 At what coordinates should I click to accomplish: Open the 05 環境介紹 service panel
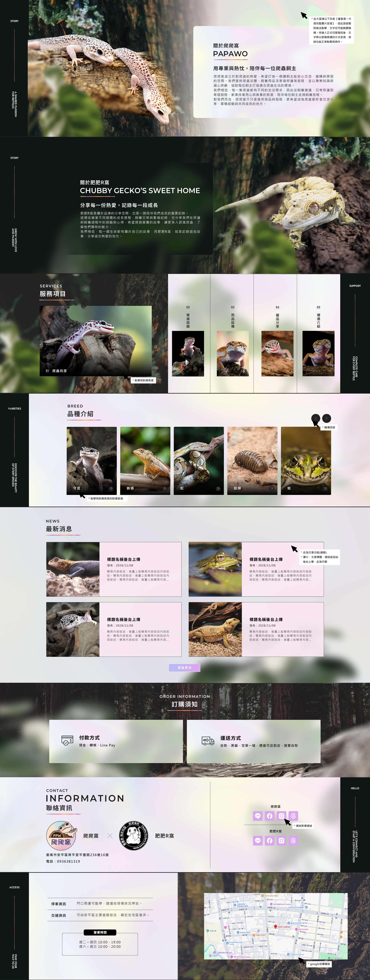point(319,333)
